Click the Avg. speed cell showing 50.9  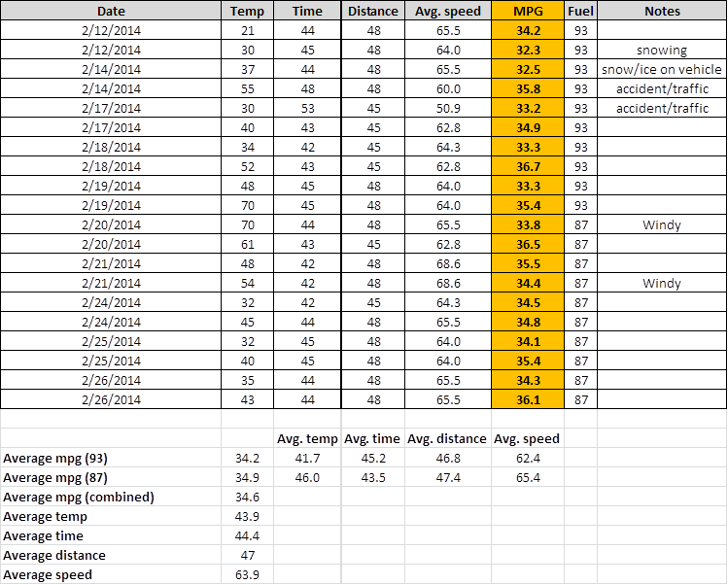tap(448, 108)
